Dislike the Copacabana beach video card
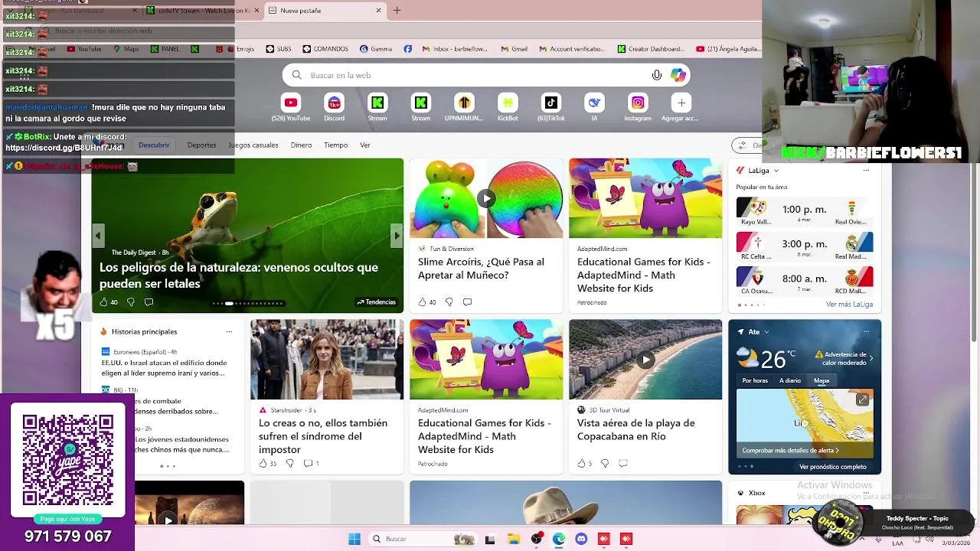The width and height of the screenshot is (980, 551). 605,464
